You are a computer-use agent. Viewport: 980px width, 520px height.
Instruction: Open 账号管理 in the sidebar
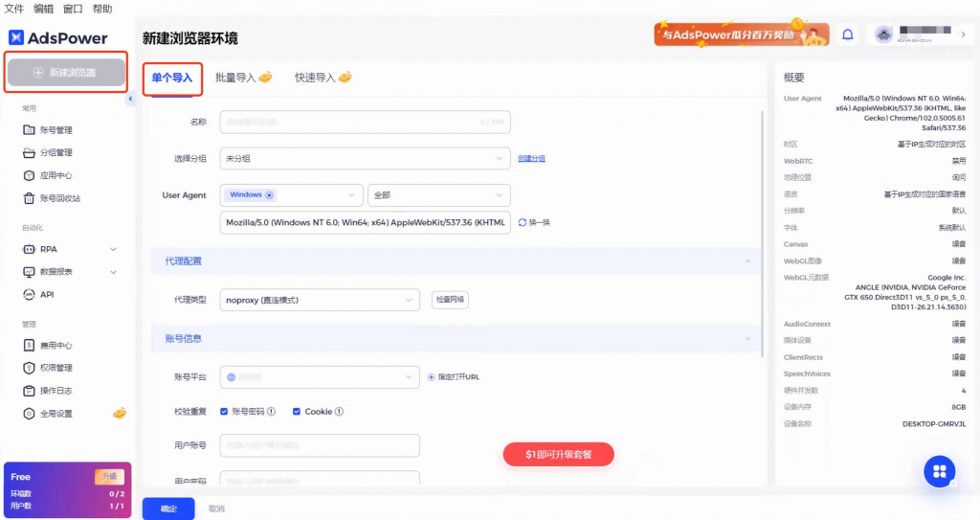coord(56,130)
